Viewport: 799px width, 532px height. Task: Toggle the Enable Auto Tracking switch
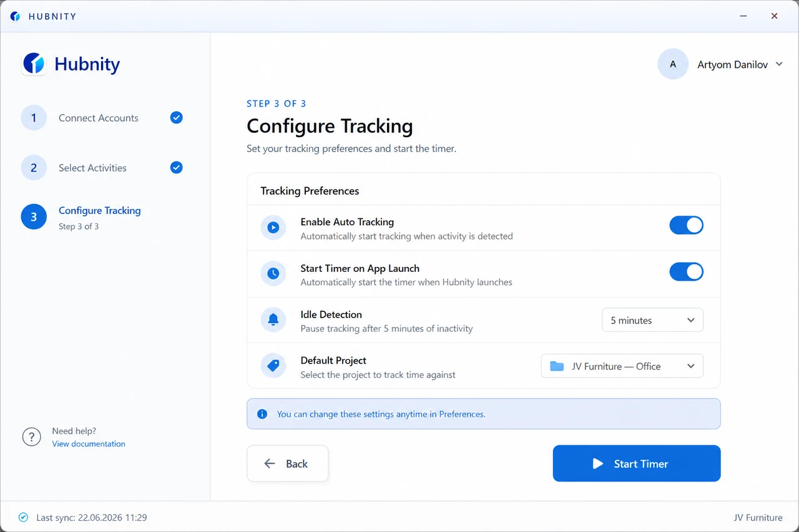686,225
